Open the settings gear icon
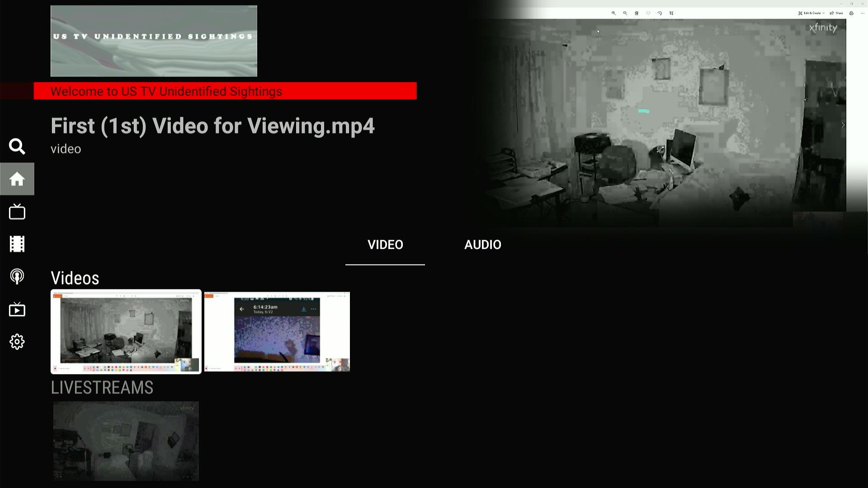This screenshot has height=488, width=868. click(17, 342)
